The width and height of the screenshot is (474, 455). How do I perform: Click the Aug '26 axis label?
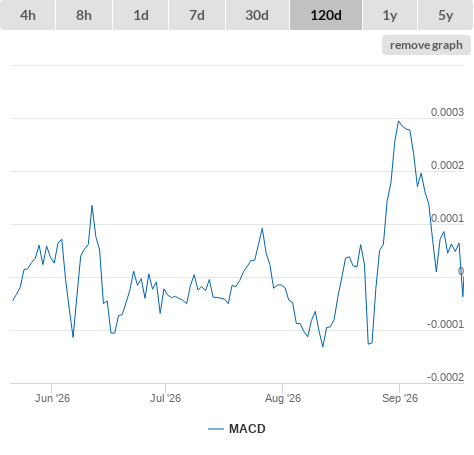pos(283,398)
